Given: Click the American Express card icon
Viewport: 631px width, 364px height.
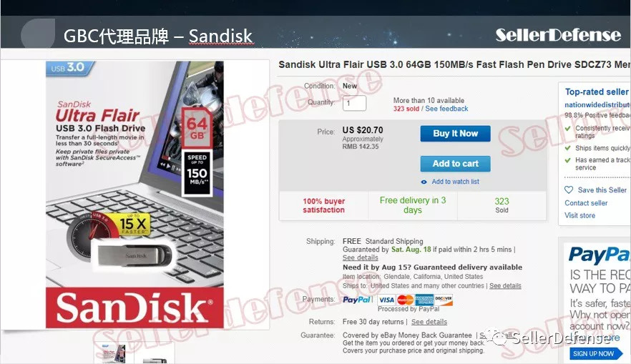Looking at the screenshot, I should click(424, 300).
